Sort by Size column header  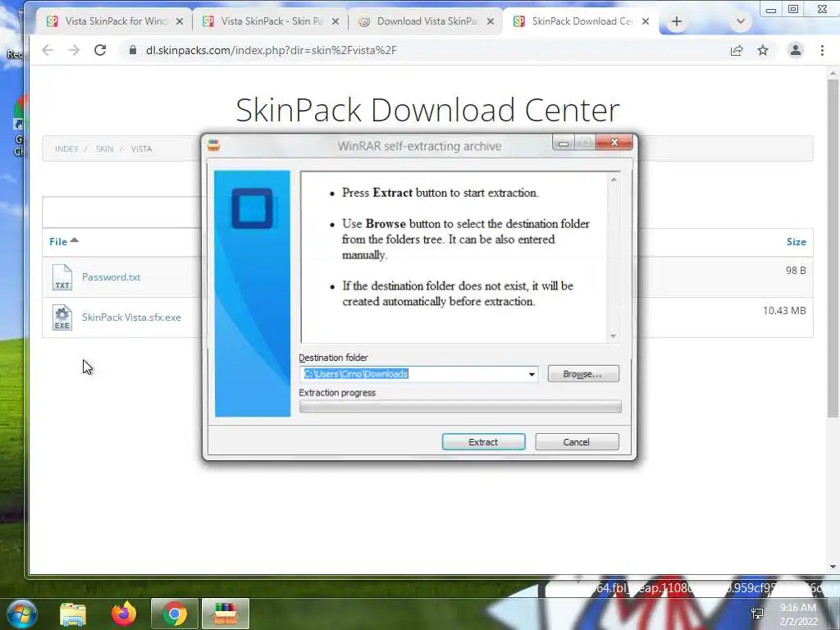796,242
